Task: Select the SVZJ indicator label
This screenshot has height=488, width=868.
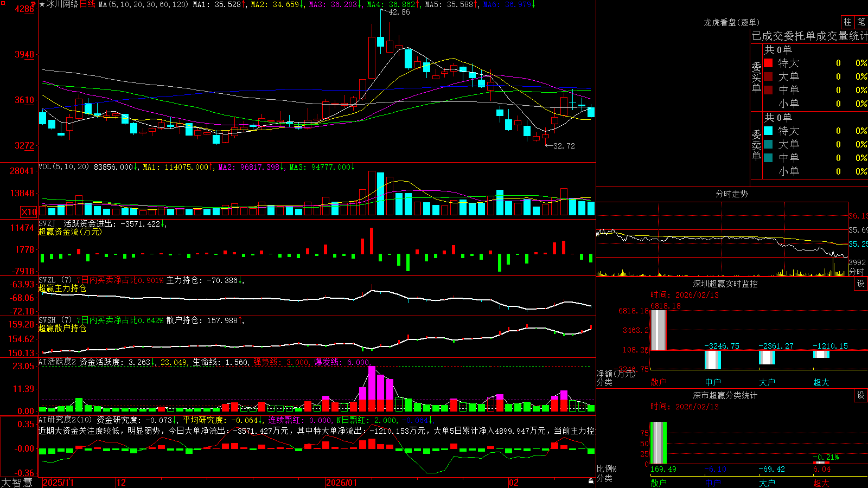Action: 47,224
